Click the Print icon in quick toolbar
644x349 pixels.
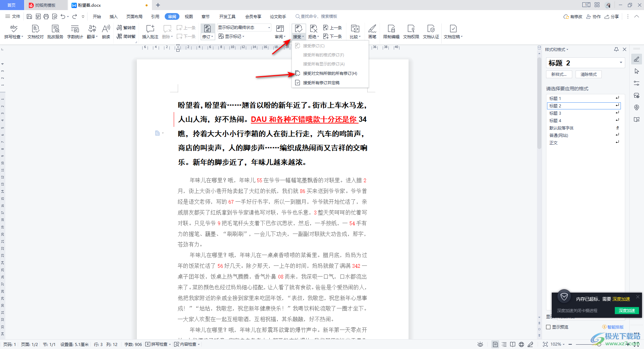tap(46, 16)
